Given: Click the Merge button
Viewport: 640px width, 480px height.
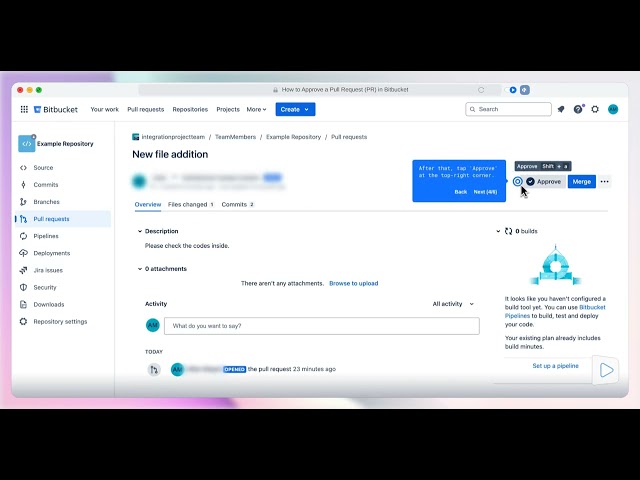Looking at the screenshot, I should click(x=582, y=182).
